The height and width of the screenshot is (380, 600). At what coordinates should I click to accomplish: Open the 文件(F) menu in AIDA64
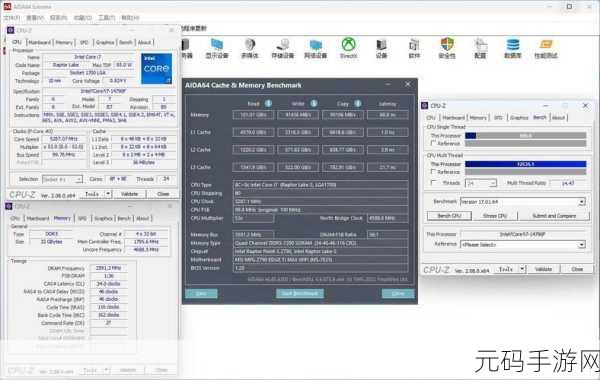(12, 18)
